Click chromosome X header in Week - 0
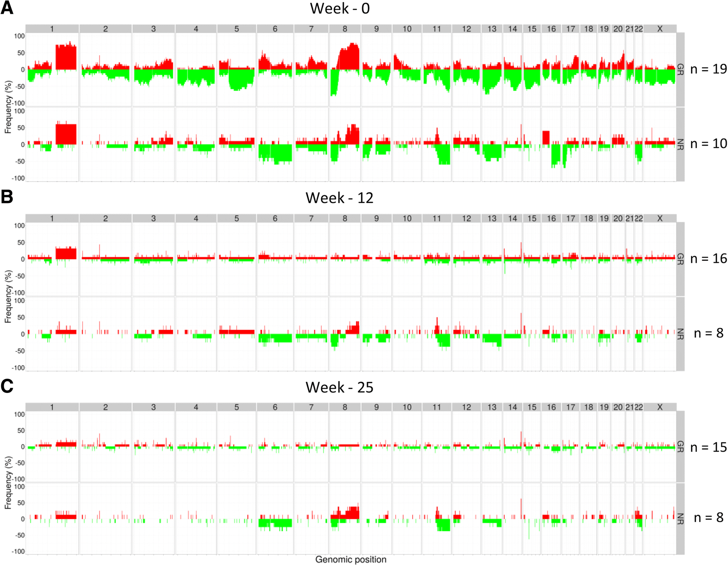728x566 pixels. coord(660,29)
